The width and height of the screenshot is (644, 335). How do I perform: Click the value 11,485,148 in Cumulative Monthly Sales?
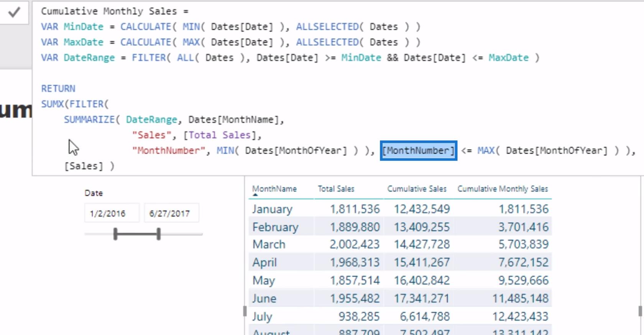pyautogui.click(x=521, y=299)
